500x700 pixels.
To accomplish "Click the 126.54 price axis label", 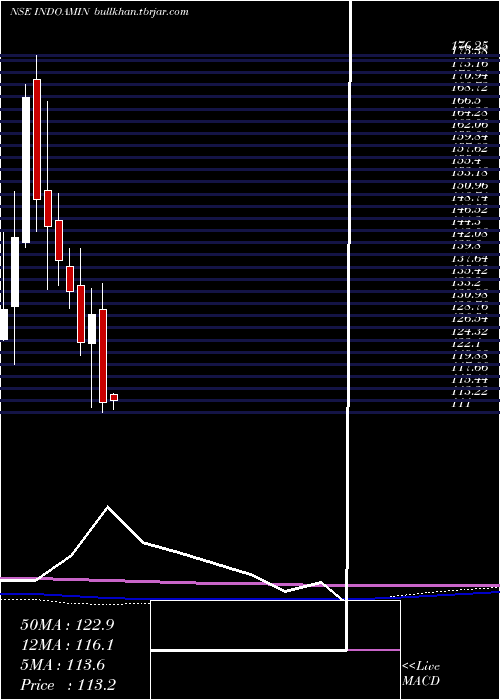I will pyautogui.click(x=469, y=319).
